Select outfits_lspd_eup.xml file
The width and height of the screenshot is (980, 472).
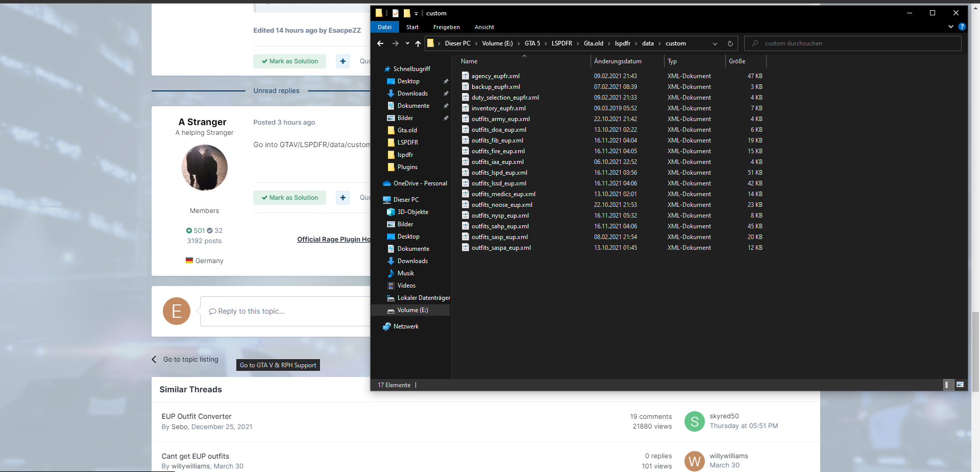(499, 173)
